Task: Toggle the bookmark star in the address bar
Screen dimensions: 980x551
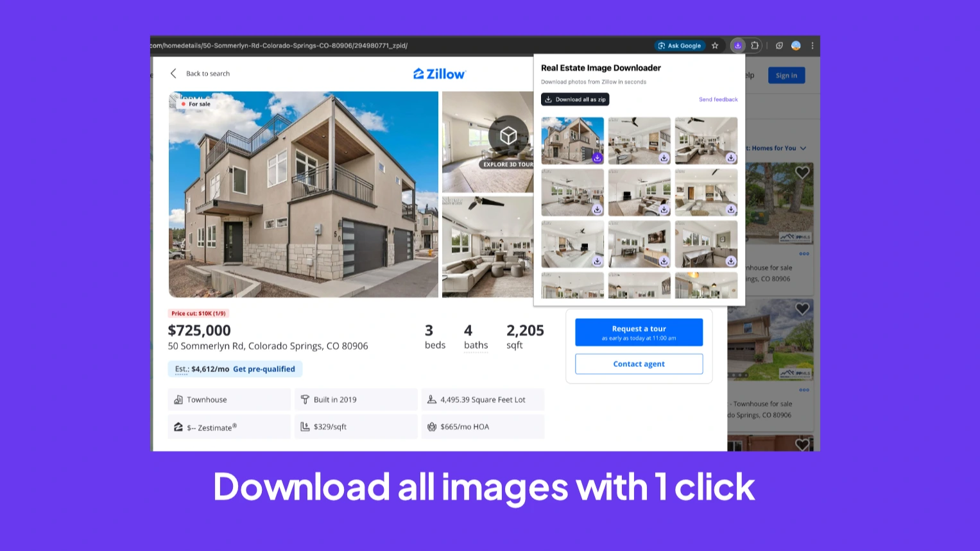Action: click(x=714, y=46)
